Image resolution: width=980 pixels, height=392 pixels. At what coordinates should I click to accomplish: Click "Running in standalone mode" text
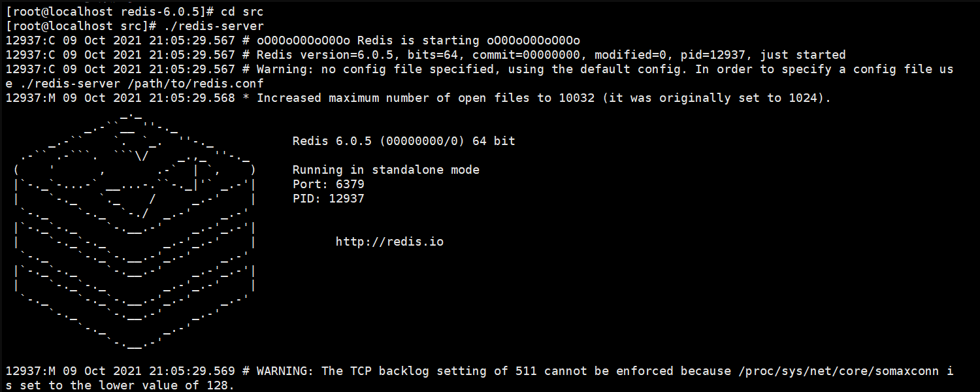[x=385, y=170]
